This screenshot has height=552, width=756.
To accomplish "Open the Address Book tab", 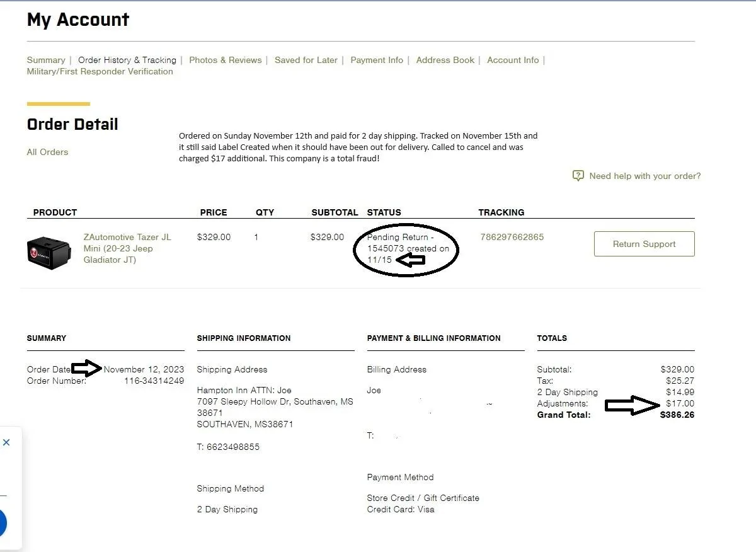I will tap(445, 60).
